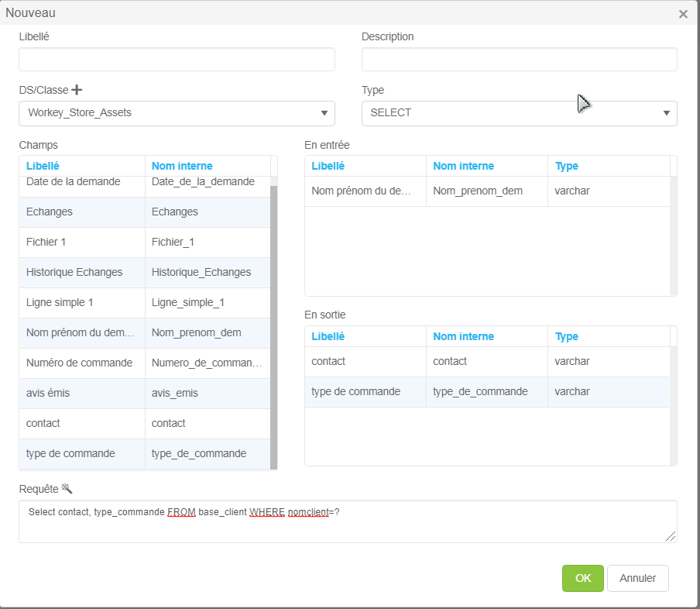Click the magic wand icon beside Requête
The width and height of the screenshot is (700, 609).
(67, 488)
